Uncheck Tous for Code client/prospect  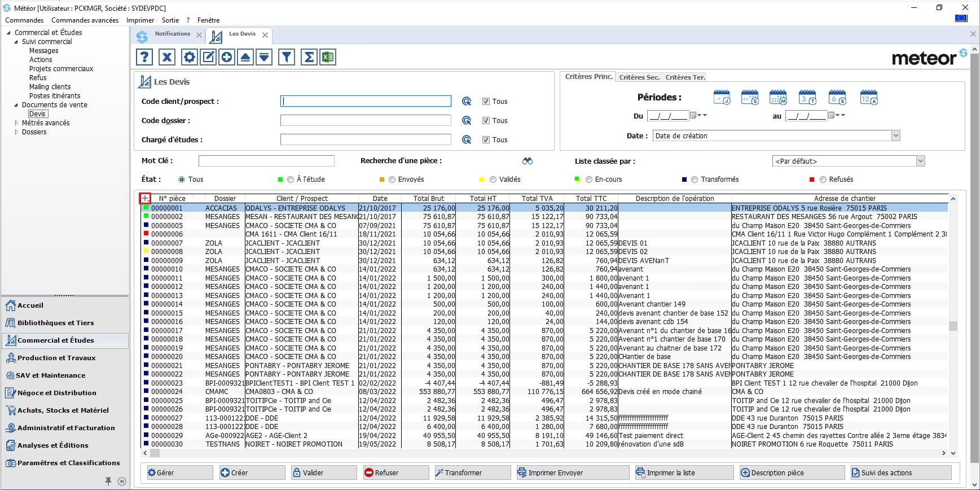point(486,102)
